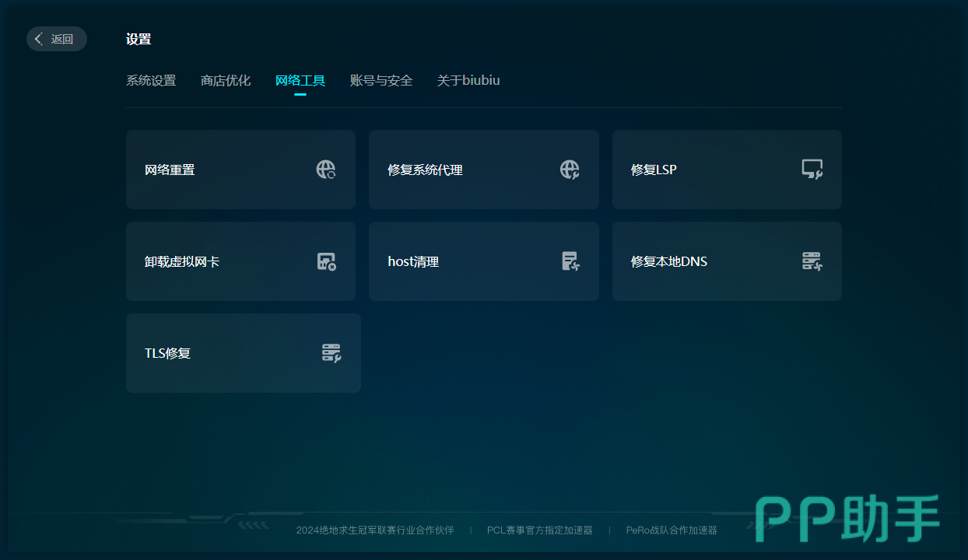This screenshot has height=560, width=968.
Task: Click the PeRo战队合作加速器 footer text
Action: coord(672,530)
